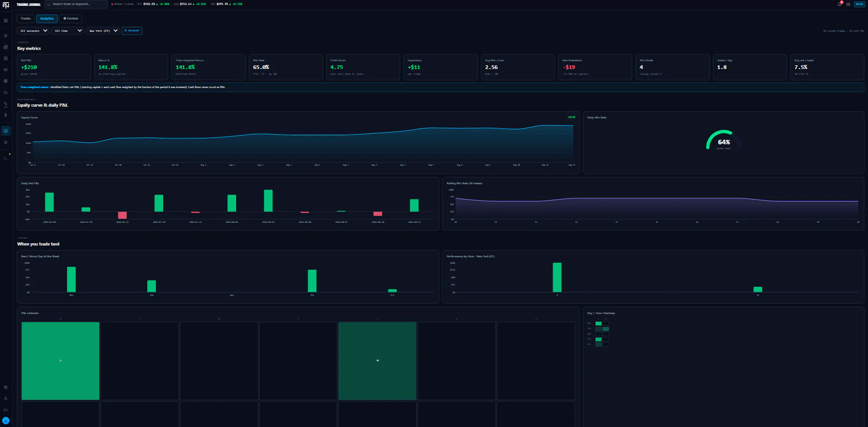This screenshot has width=868, height=427.
Task: Click the 64% Daily Win Rate gauge
Action: click(x=723, y=141)
